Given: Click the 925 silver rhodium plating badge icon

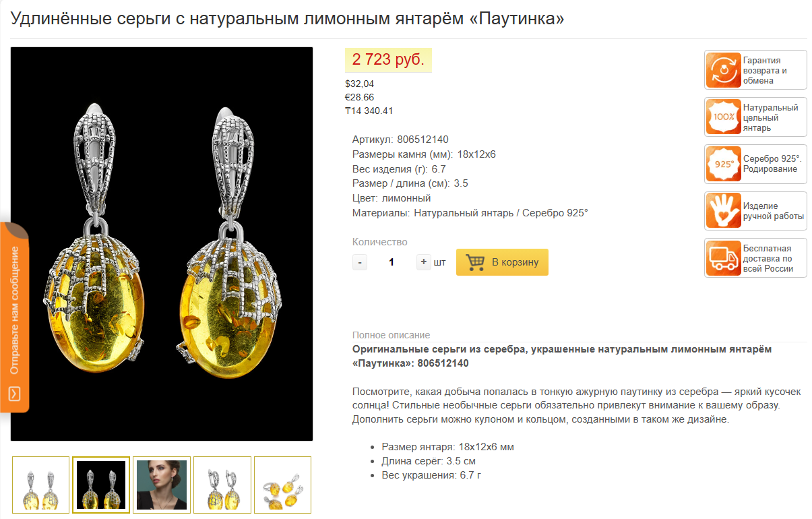Looking at the screenshot, I should (724, 164).
